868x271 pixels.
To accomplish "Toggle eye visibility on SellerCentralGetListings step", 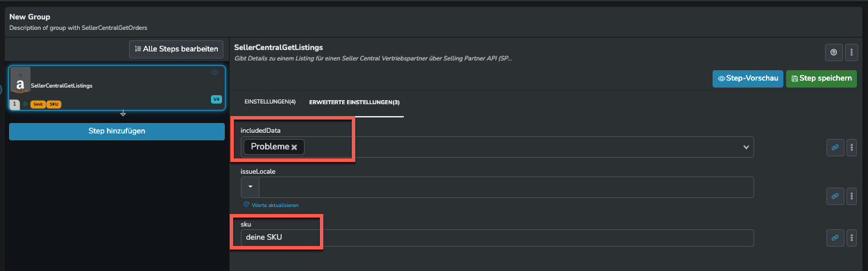I will [x=215, y=72].
